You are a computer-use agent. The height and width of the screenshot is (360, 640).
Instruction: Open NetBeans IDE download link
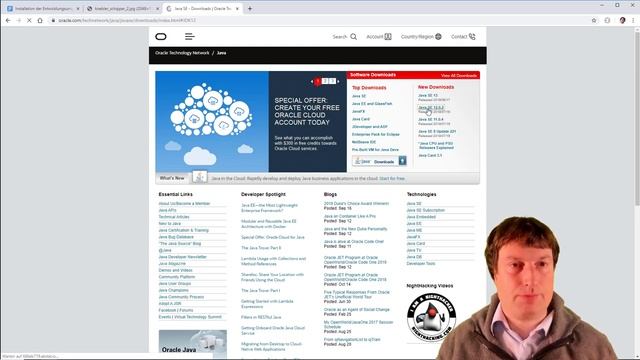pos(364,142)
